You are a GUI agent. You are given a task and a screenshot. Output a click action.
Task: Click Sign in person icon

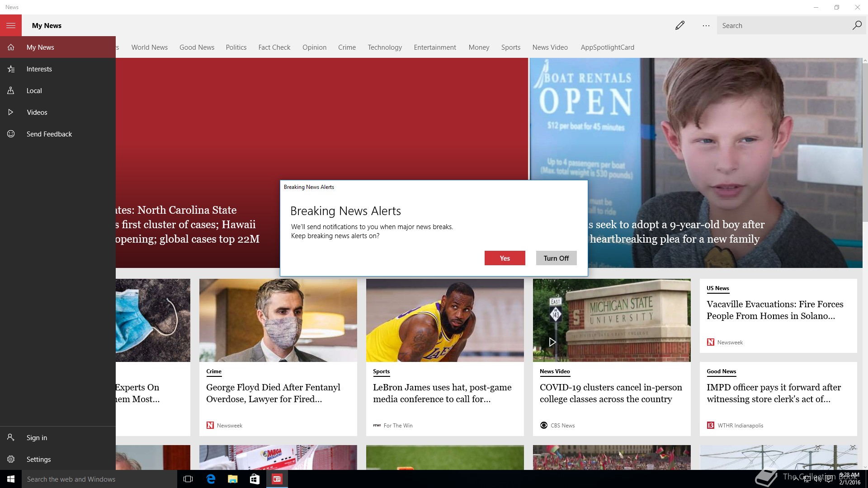tap(11, 437)
